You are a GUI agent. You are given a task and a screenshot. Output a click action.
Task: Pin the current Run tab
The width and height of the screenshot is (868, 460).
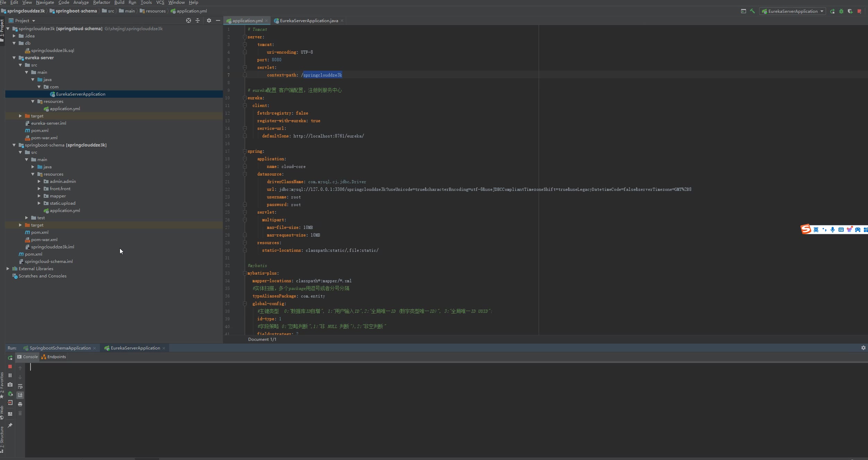point(10,425)
